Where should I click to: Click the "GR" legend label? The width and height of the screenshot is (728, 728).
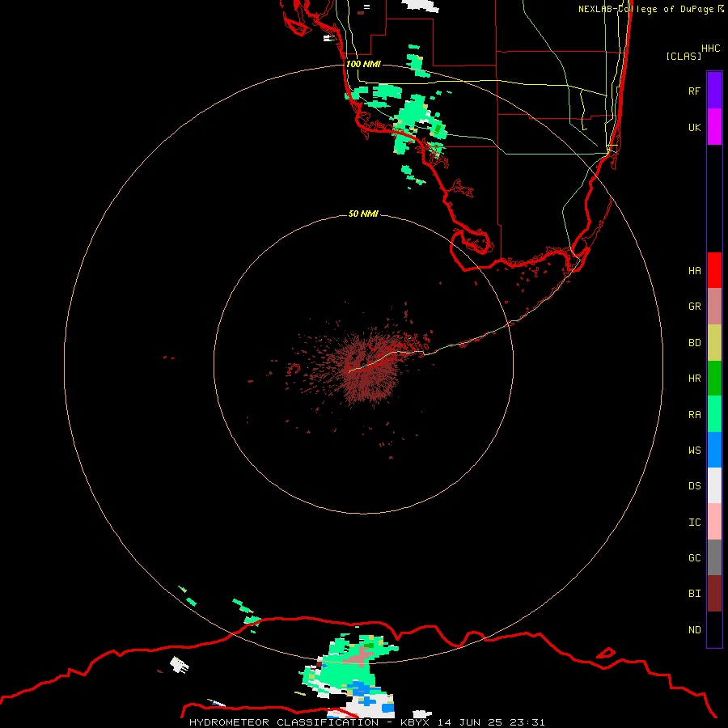point(694,307)
